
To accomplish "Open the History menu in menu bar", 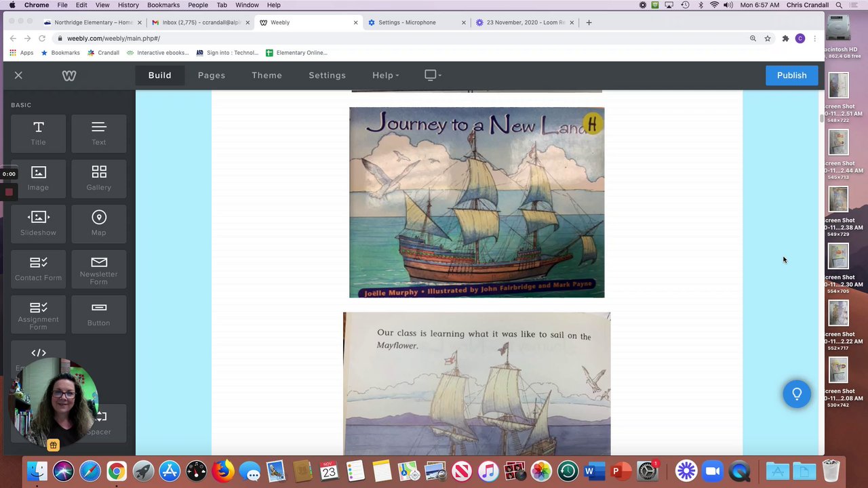I will pyautogui.click(x=128, y=5).
